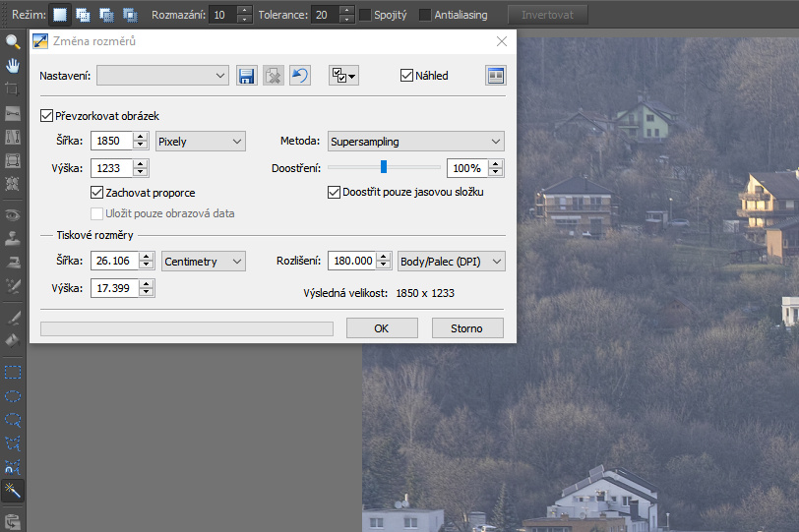The width and height of the screenshot is (799, 532).
Task: Click the Storno cancel button
Action: point(467,328)
